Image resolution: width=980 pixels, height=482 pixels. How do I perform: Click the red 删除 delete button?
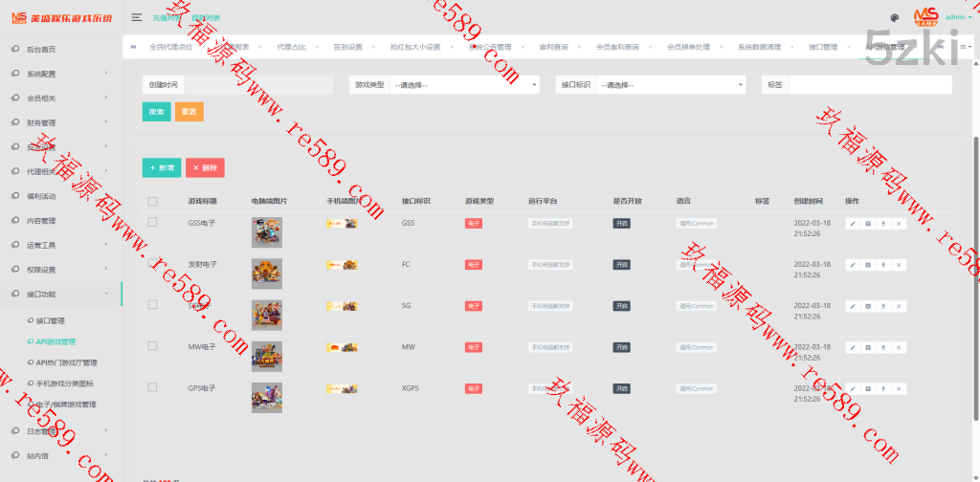pyautogui.click(x=205, y=168)
